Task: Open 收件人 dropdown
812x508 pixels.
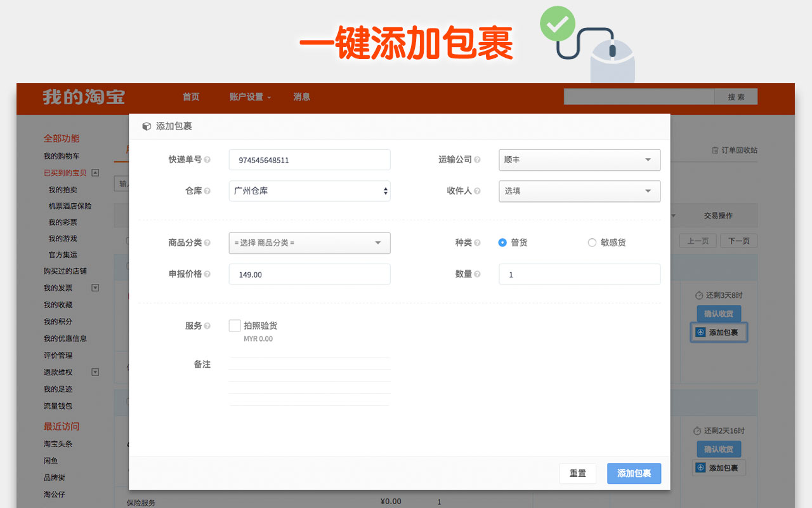Action: (x=580, y=191)
